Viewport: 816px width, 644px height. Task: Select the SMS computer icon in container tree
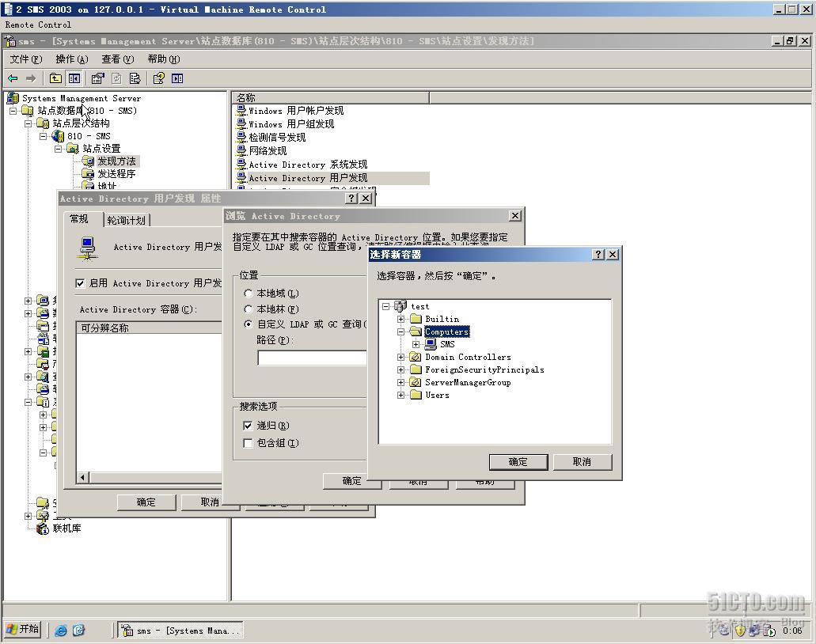pos(431,344)
